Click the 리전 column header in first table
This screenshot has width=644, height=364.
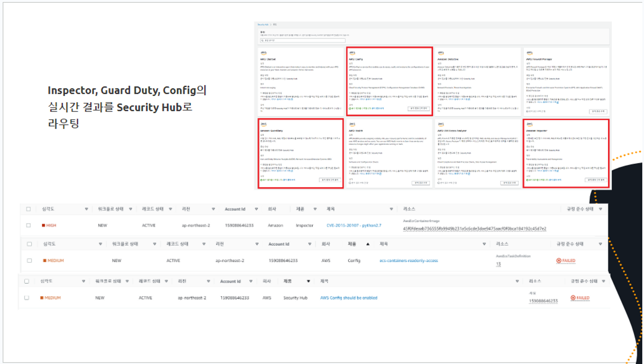tap(186, 209)
